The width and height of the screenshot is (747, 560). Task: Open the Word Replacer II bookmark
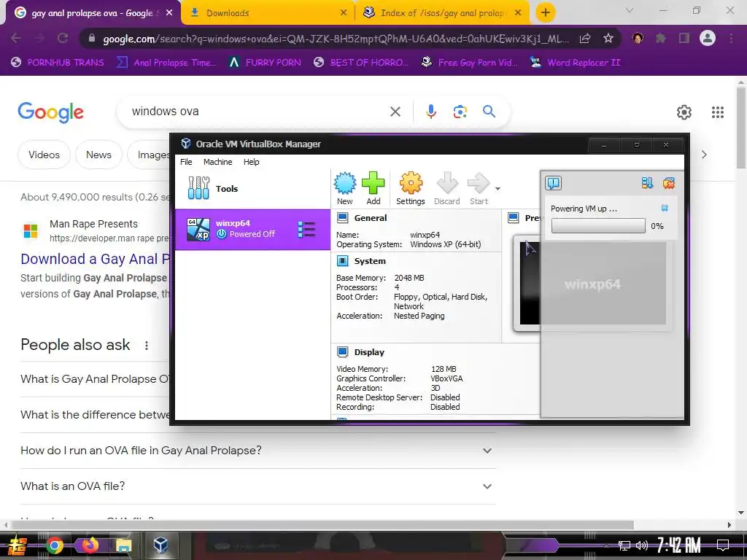pos(575,63)
